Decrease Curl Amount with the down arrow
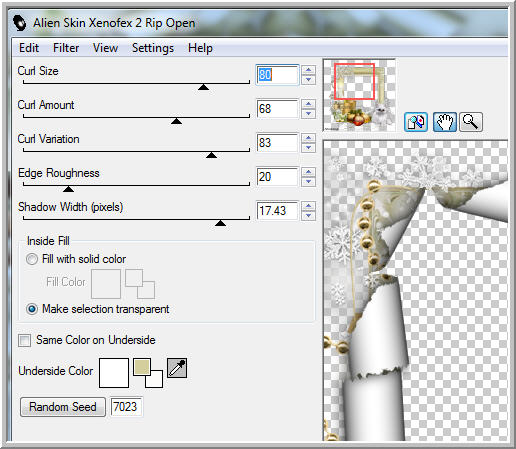 point(308,114)
